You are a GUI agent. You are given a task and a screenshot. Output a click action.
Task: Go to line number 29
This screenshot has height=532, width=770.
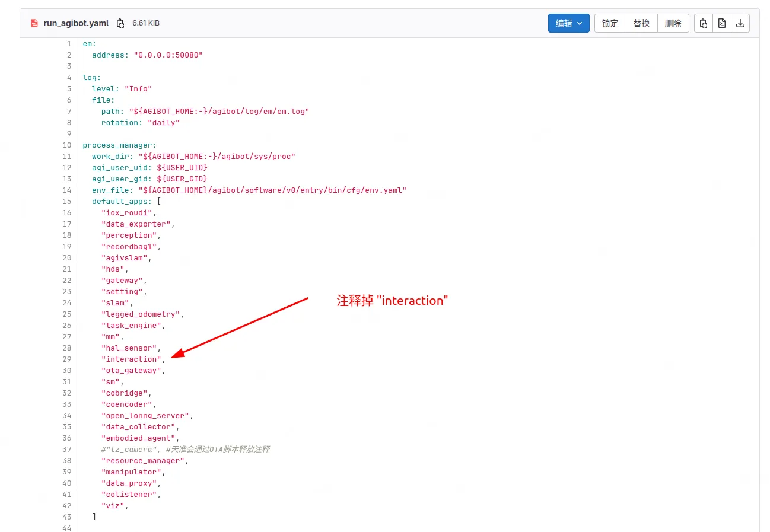(66, 359)
